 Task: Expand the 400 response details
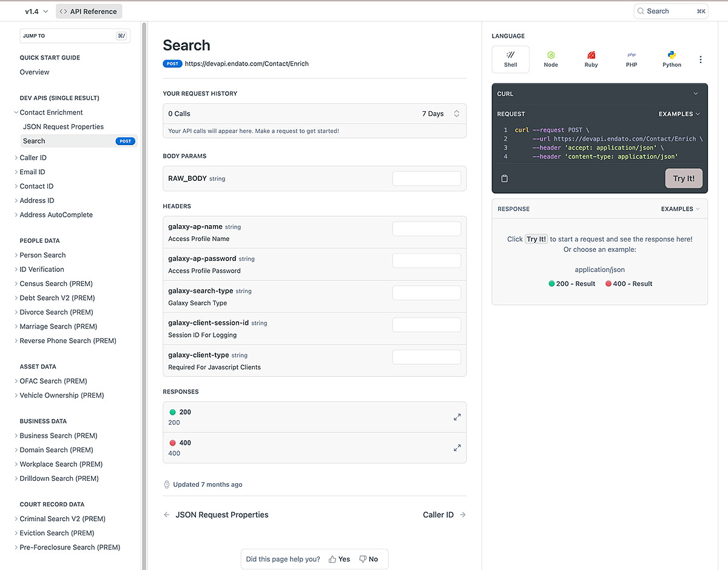[x=457, y=448]
